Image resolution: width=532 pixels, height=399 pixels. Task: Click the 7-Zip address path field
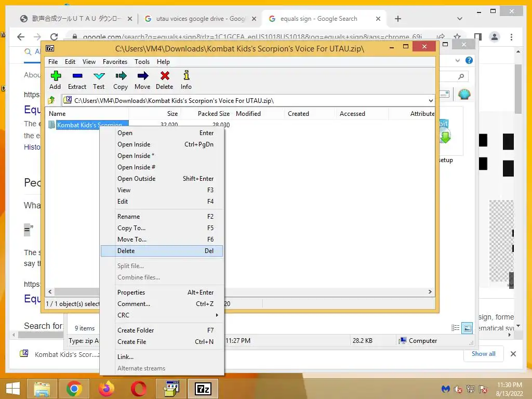click(x=248, y=100)
